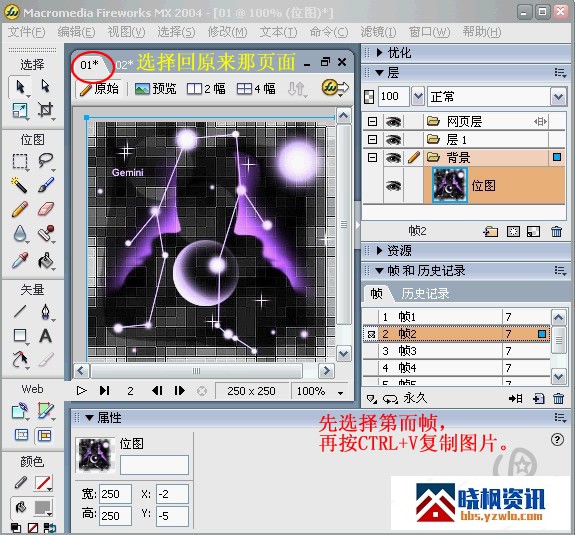
Task: Play the animation
Action: [x=81, y=391]
